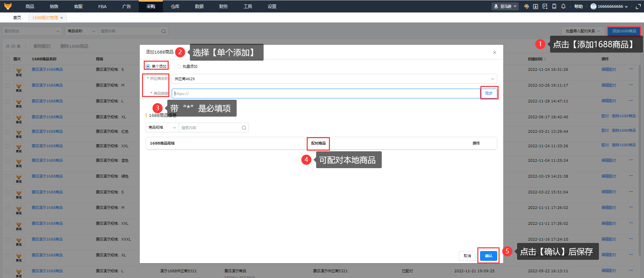Click the search magnifier in the background filter bar
The image size is (644, 278).
tap(164, 31)
